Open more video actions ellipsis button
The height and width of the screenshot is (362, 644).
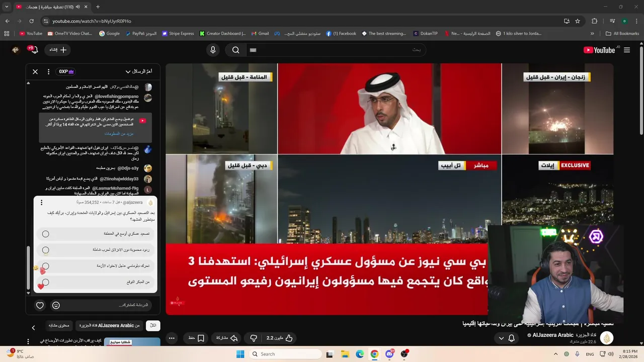(172, 338)
